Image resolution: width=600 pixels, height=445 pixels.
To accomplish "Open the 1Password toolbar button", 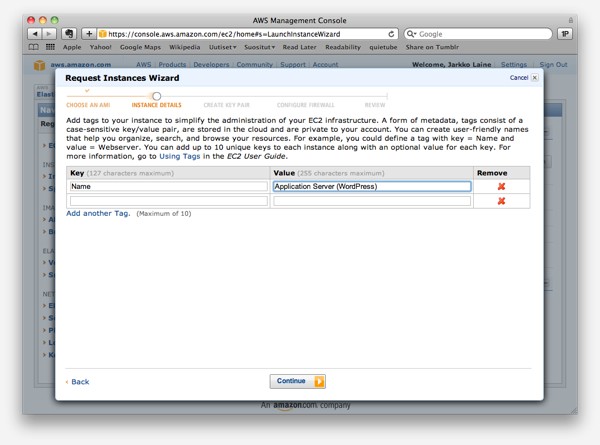I will pos(565,34).
